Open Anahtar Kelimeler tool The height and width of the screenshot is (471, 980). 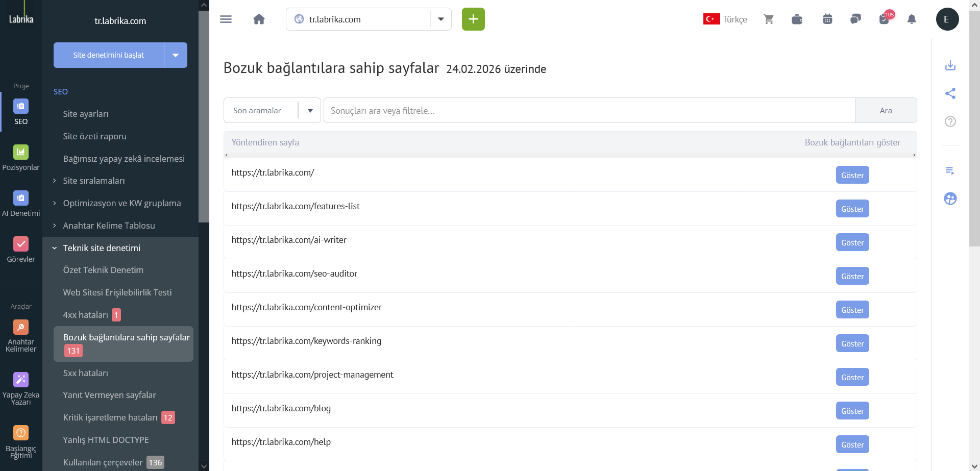tap(21, 336)
